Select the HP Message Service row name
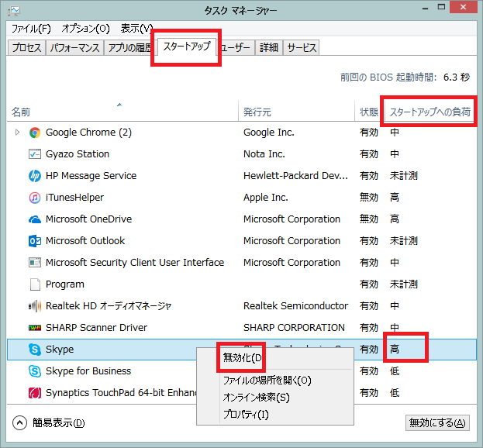 pos(91,176)
